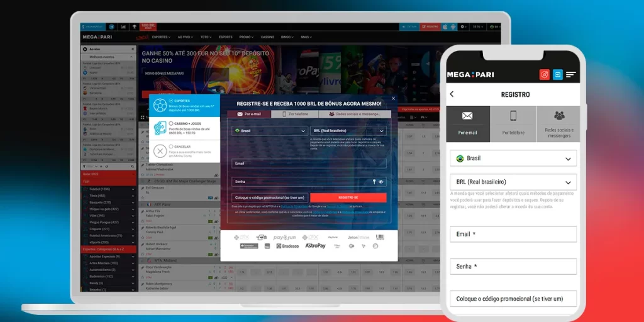Open the Toto menu
The height and width of the screenshot is (322, 644).
pyautogui.click(x=206, y=37)
